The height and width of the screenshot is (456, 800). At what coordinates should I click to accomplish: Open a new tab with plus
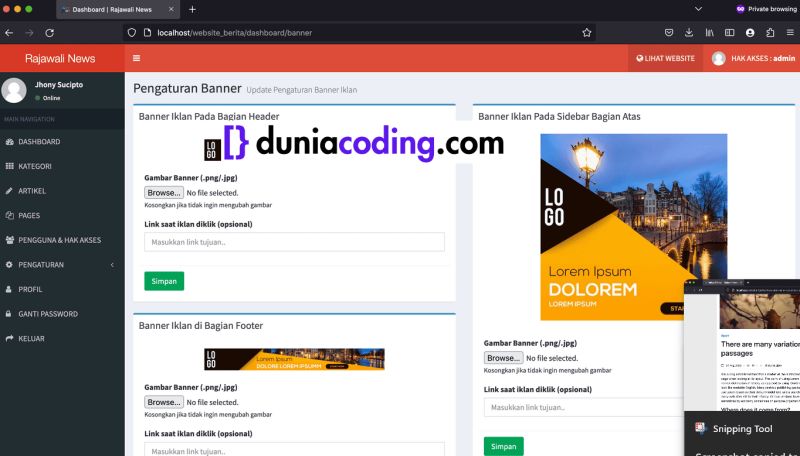coord(192,9)
